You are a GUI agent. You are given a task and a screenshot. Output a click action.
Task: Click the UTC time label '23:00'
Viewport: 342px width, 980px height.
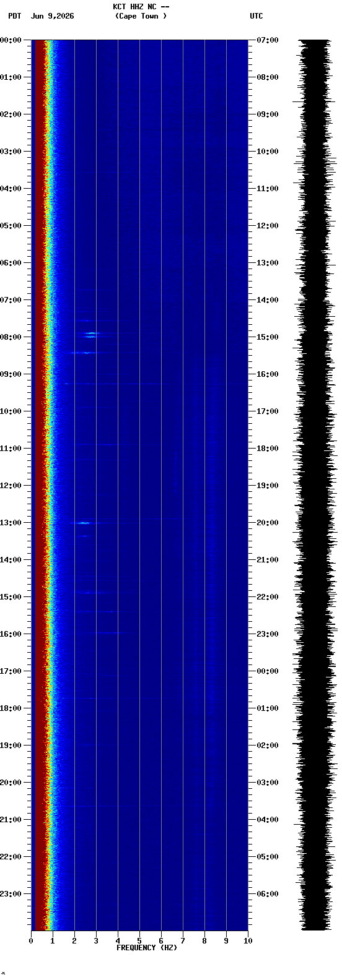(268, 634)
